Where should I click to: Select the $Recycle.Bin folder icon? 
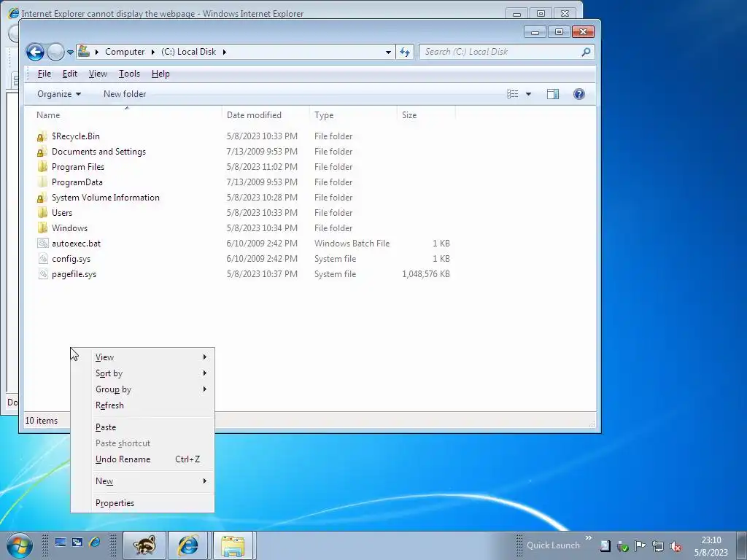coord(42,136)
